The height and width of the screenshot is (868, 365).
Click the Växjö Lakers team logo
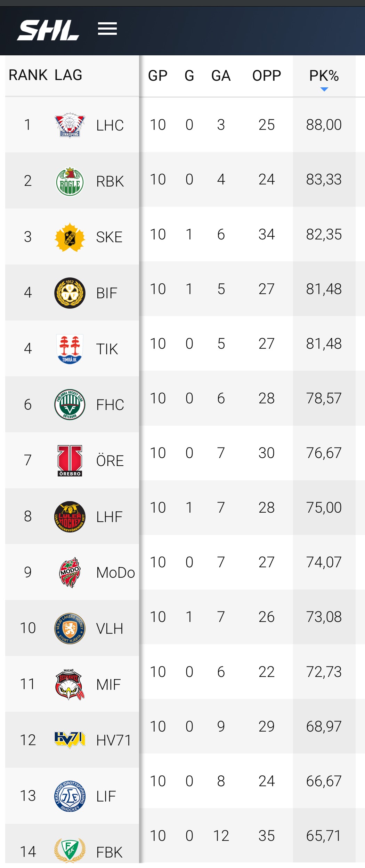[x=70, y=628]
